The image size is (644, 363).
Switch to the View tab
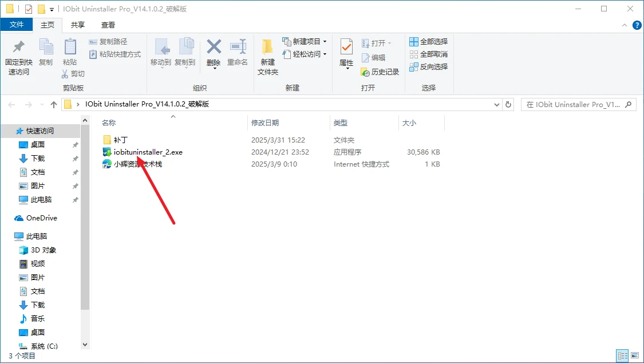click(x=108, y=25)
